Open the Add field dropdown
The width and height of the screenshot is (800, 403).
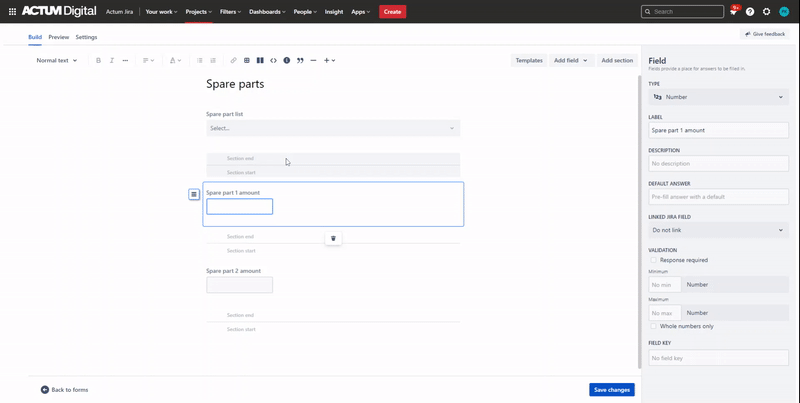tap(571, 60)
